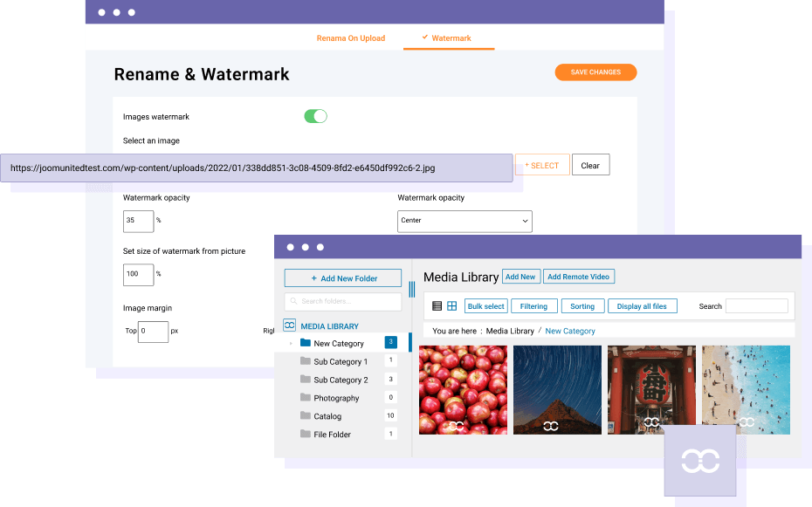Switch to the Rename On Upload tab

click(351, 38)
